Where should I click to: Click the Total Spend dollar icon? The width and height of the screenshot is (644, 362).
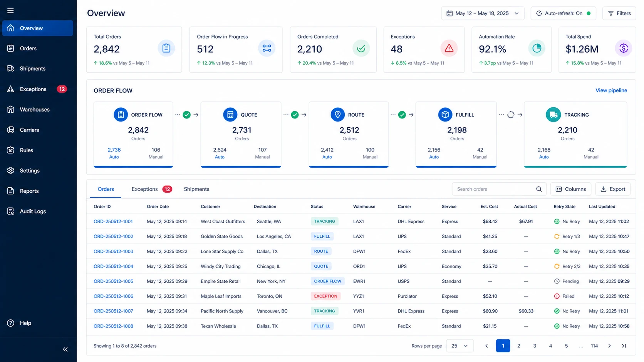(x=624, y=48)
